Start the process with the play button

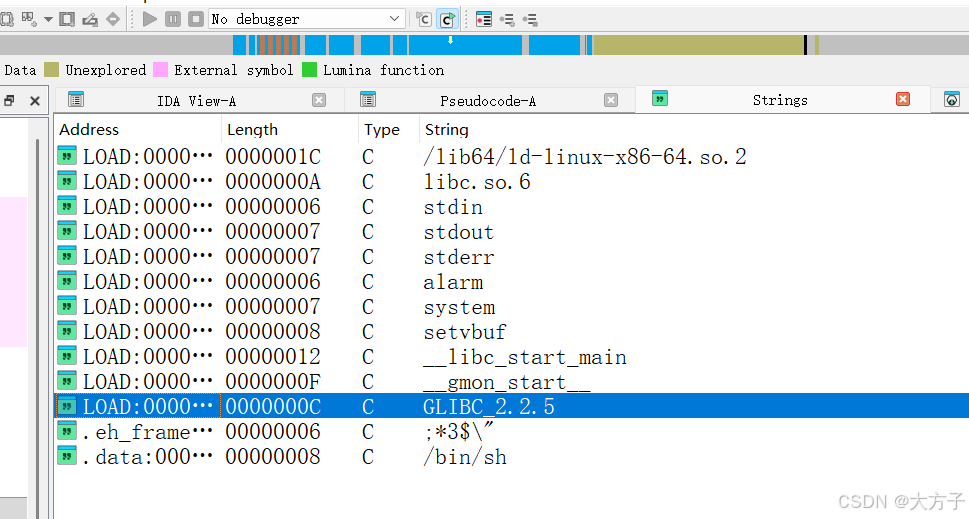tap(150, 19)
